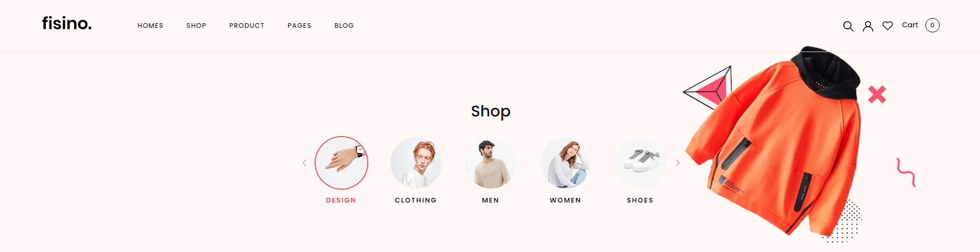Viewport: 980px width, 252px height.
Task: Go to the Blog menu item
Action: [344, 26]
